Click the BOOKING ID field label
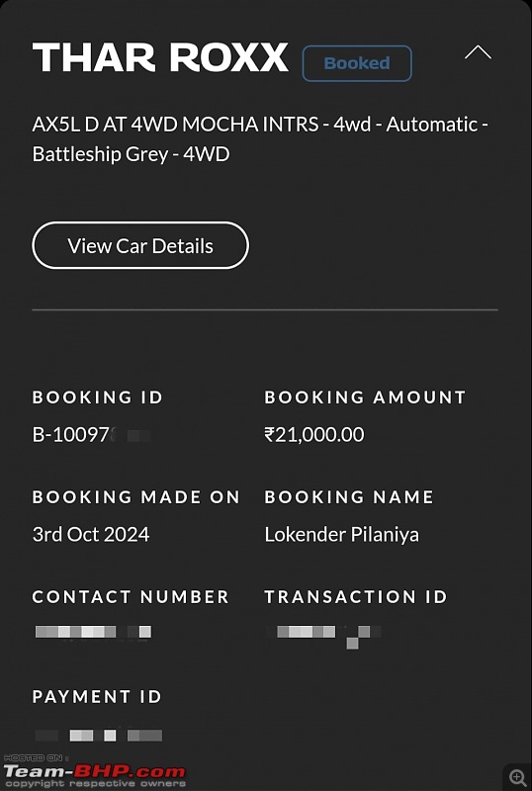This screenshot has width=532, height=791. [x=98, y=397]
